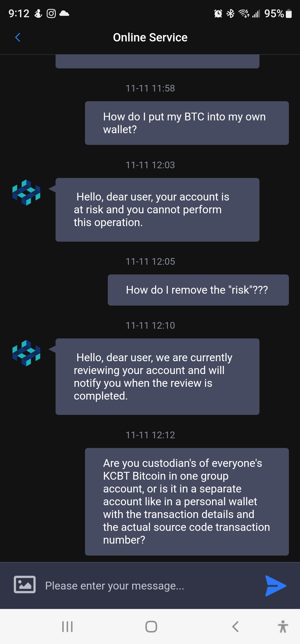Tap the 'How do I remove the risk' message
This screenshot has height=644, width=300.
pos(198,290)
